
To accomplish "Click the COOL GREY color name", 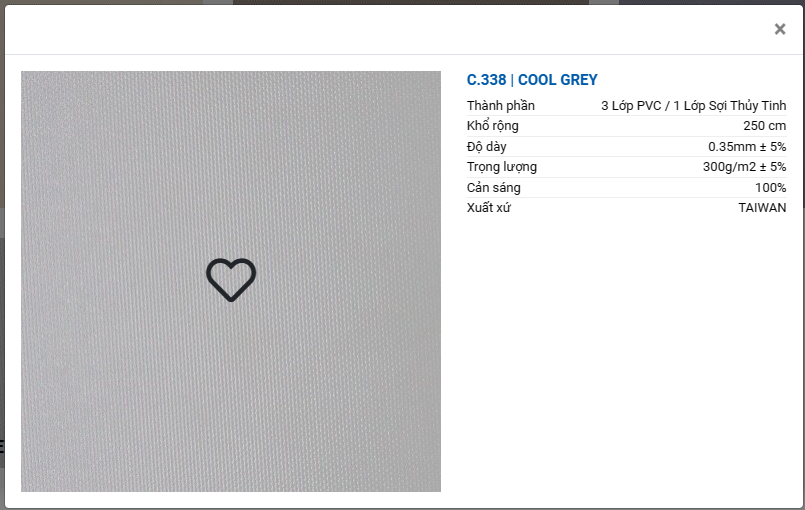I will tap(558, 80).
